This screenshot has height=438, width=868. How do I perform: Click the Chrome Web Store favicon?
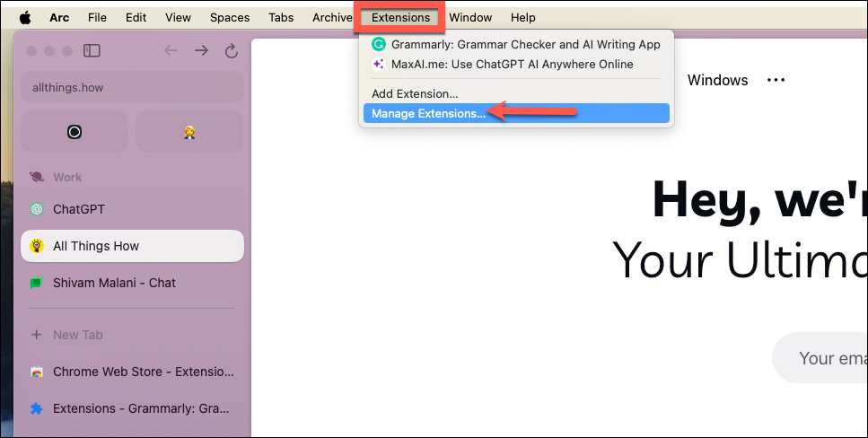(37, 372)
